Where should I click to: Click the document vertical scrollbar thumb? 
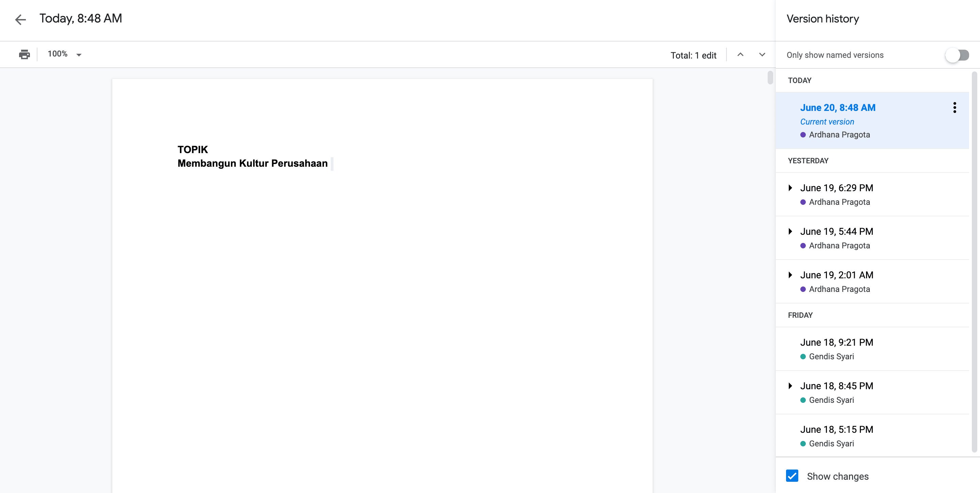[770, 78]
